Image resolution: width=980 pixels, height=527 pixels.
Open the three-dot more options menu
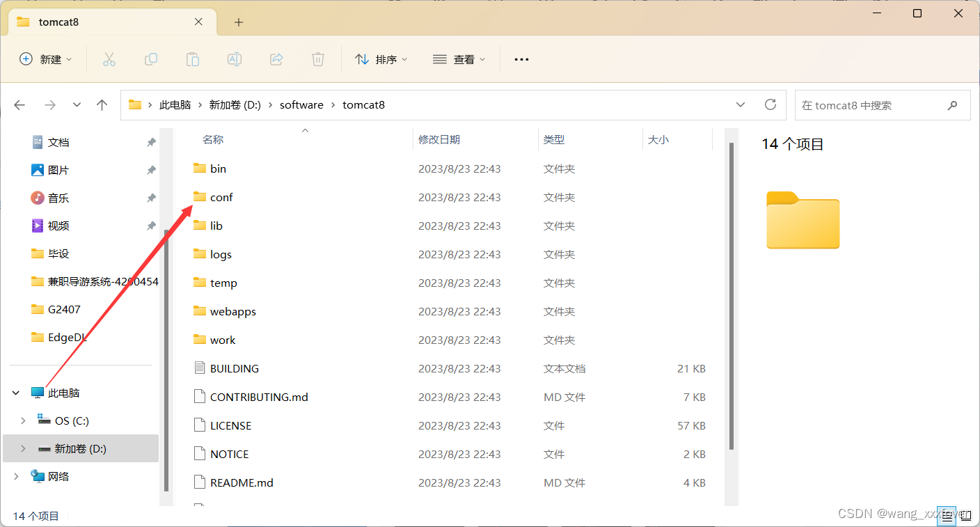point(521,60)
